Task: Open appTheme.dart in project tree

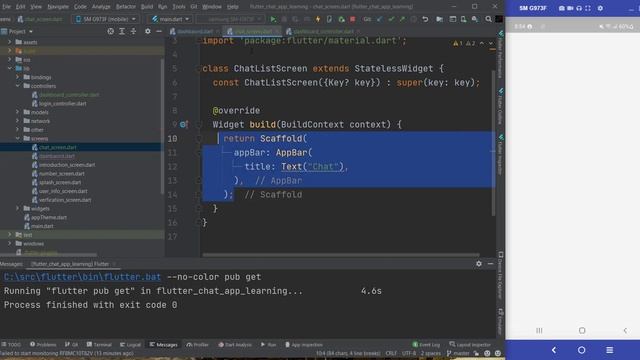Action: point(49,218)
